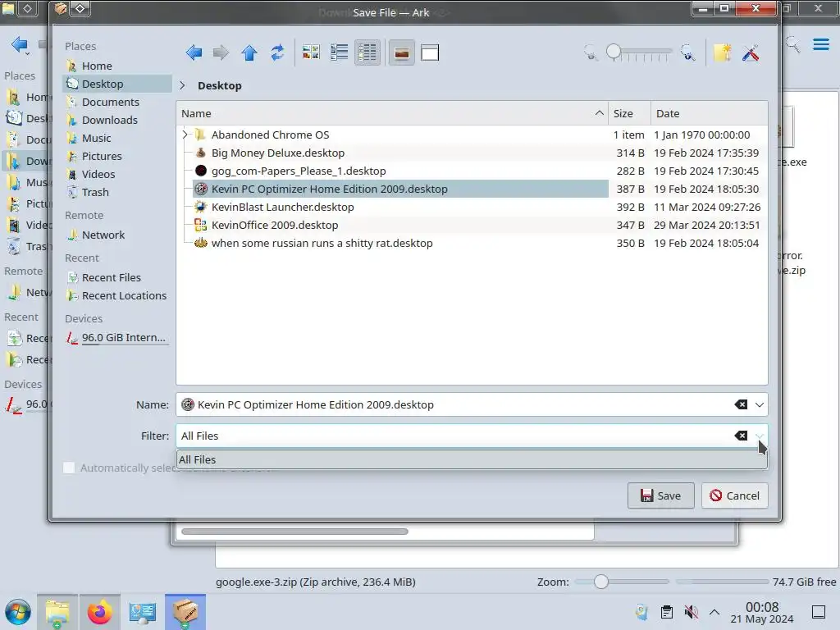
Task: Reload the folder view with the refresh icon
Action: [x=277, y=52]
